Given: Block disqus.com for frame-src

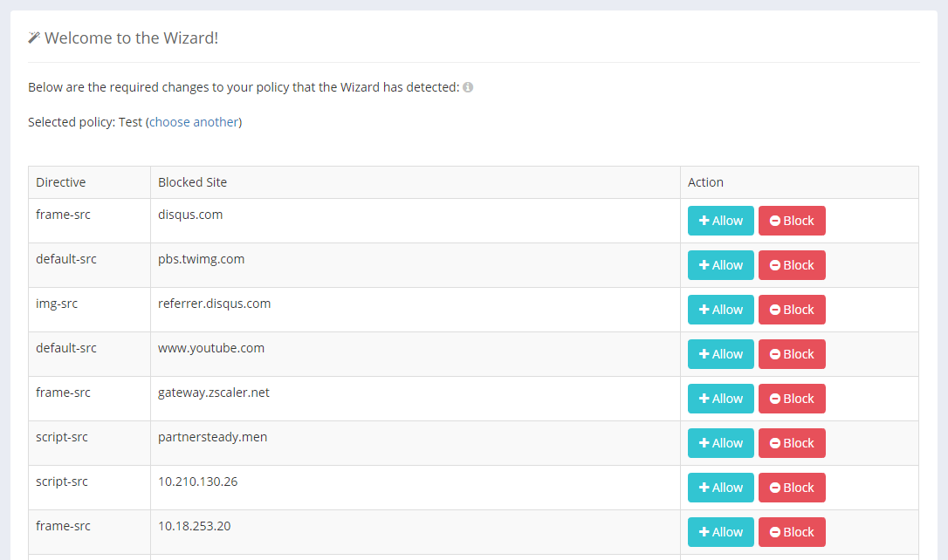Looking at the screenshot, I should (792, 221).
